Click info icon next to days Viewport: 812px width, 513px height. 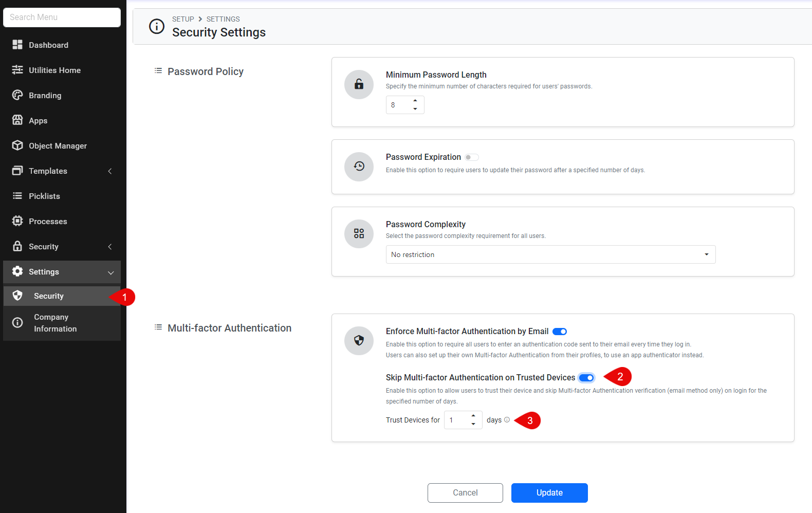tap(507, 419)
